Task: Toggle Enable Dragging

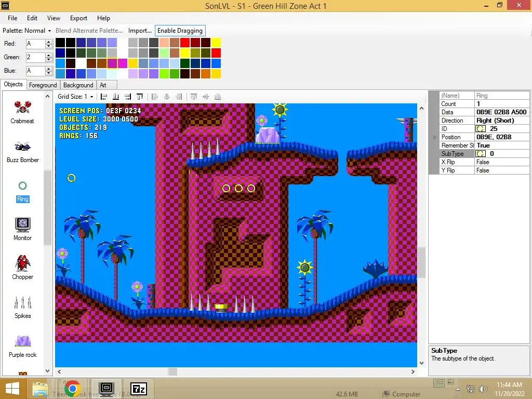Action: pos(180,31)
